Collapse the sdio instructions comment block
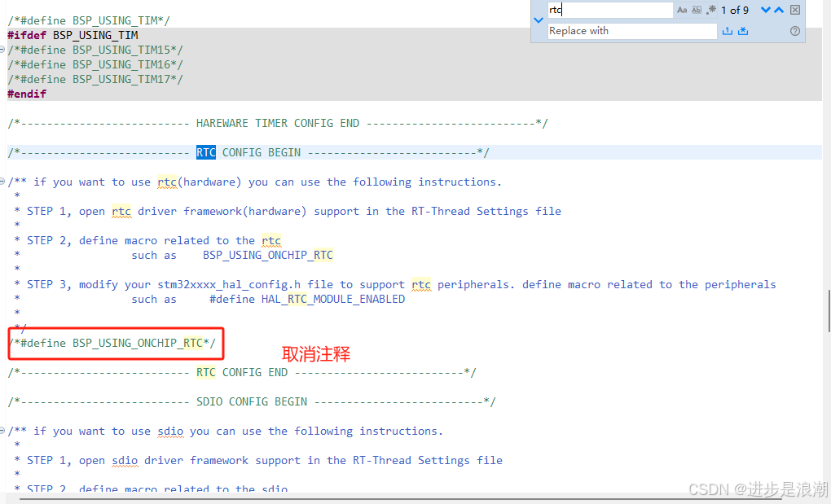The height and width of the screenshot is (504, 831). click(6, 431)
